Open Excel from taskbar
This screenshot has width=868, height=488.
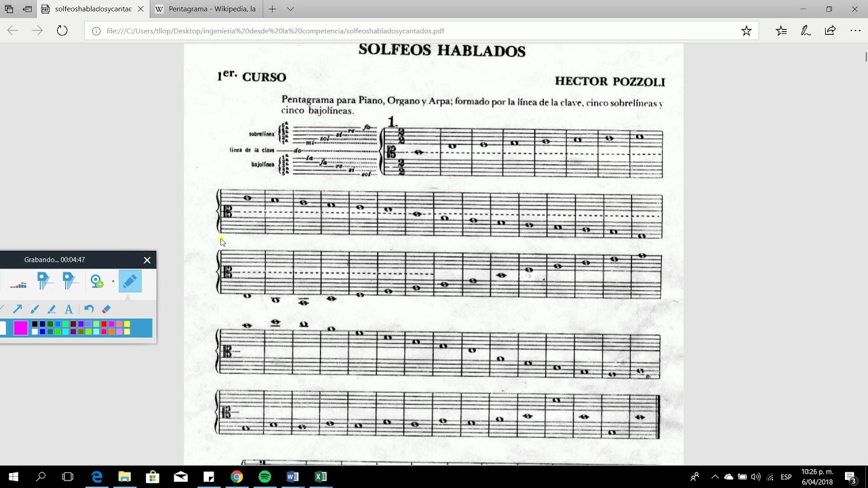[321, 476]
